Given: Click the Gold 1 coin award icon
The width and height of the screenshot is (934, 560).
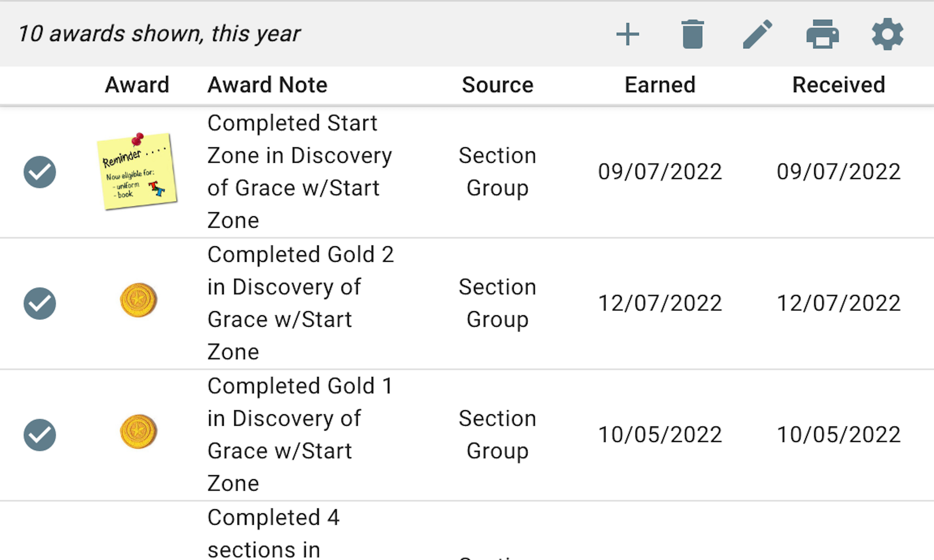Looking at the screenshot, I should click(138, 432).
